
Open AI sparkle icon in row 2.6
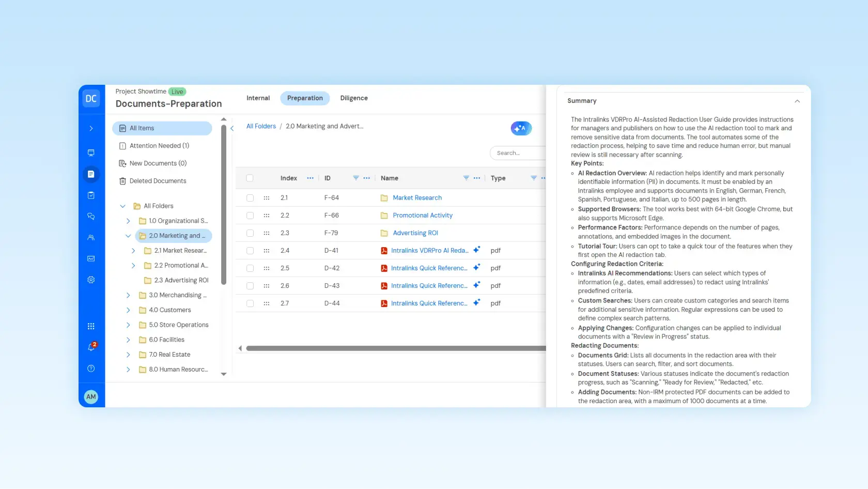[x=476, y=285]
